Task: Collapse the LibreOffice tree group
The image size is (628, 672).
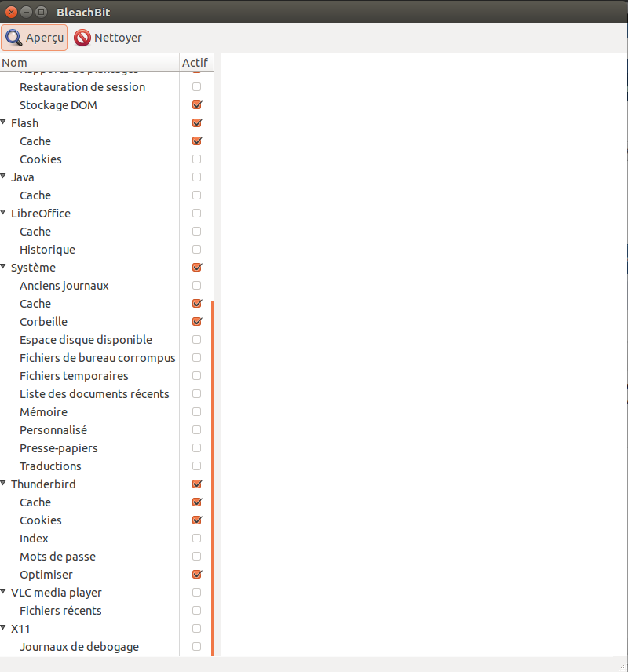Action: tap(3, 213)
